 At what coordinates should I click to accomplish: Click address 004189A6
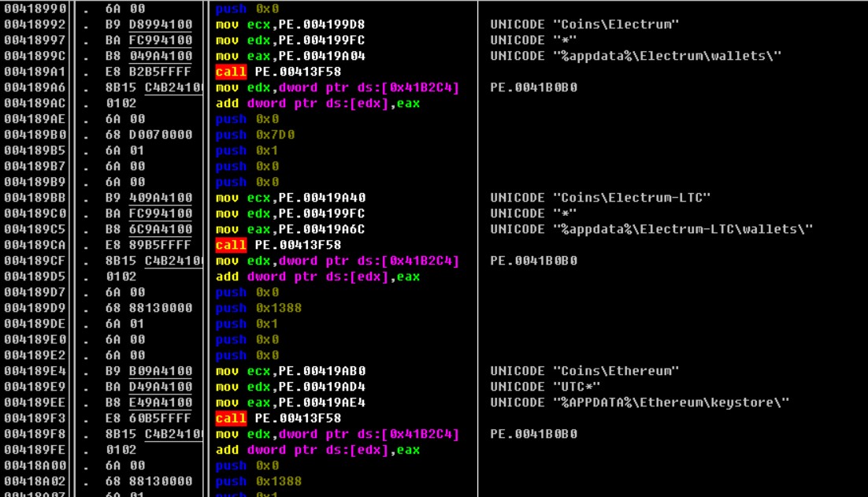(35, 87)
